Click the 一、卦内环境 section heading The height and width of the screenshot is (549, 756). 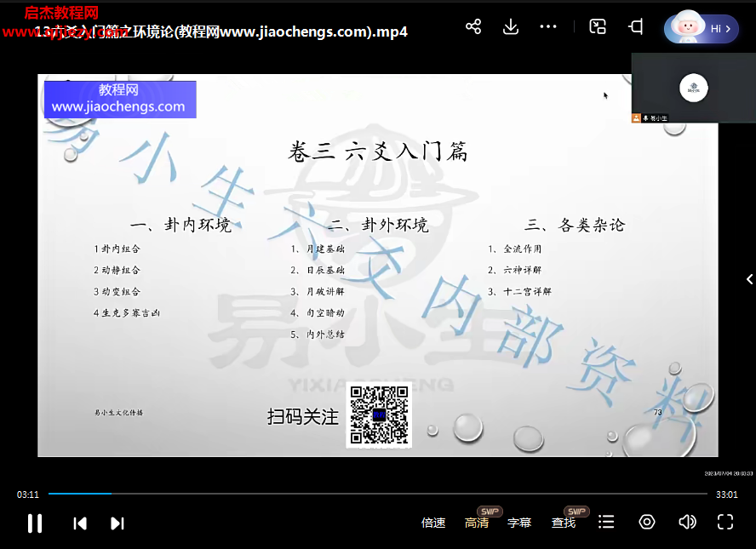pos(180,225)
